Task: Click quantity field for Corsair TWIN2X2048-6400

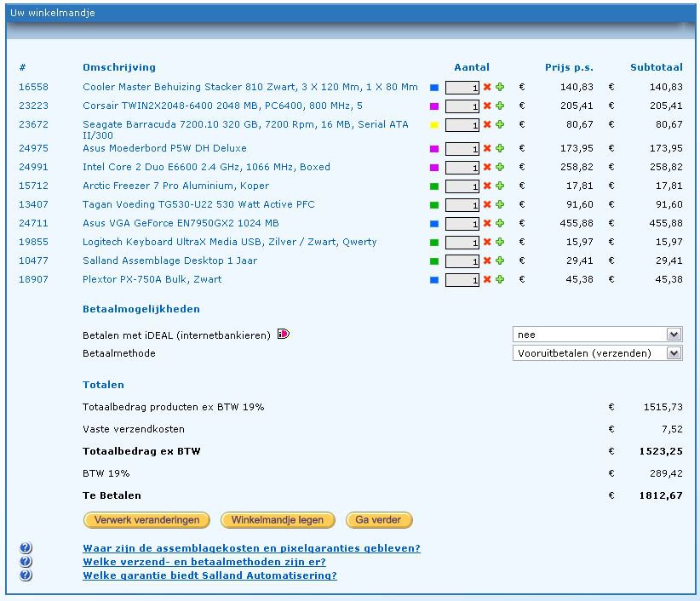Action: [462, 106]
